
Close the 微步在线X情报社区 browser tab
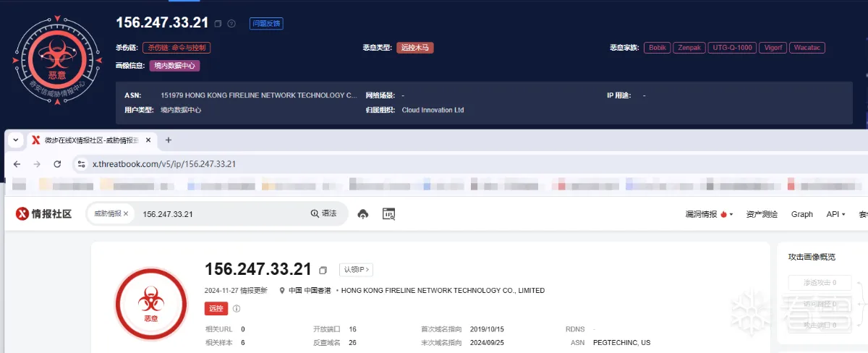(148, 140)
